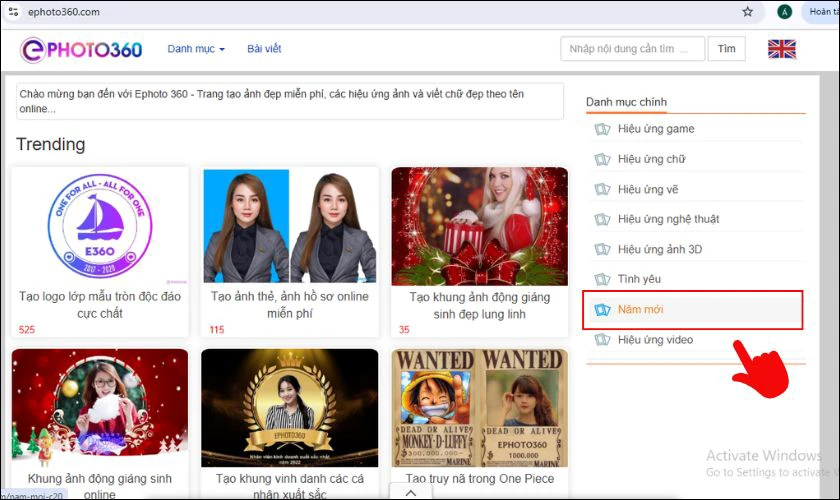Select the Năm mới category

(x=693, y=310)
